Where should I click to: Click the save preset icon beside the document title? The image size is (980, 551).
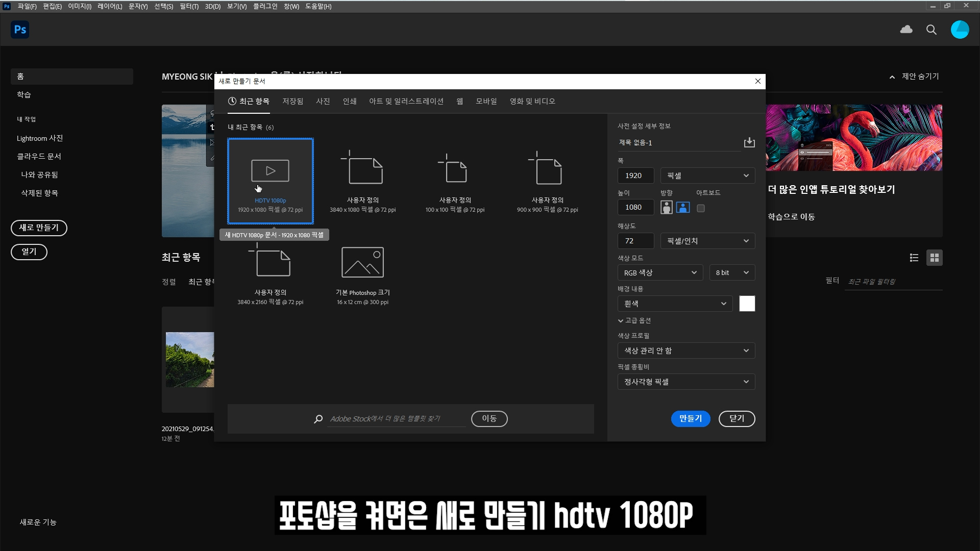(x=749, y=142)
